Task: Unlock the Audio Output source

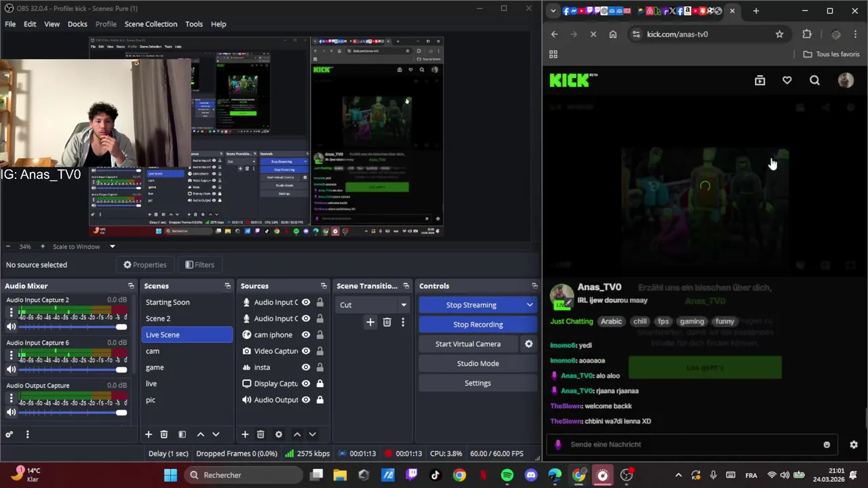Action: [x=319, y=400]
